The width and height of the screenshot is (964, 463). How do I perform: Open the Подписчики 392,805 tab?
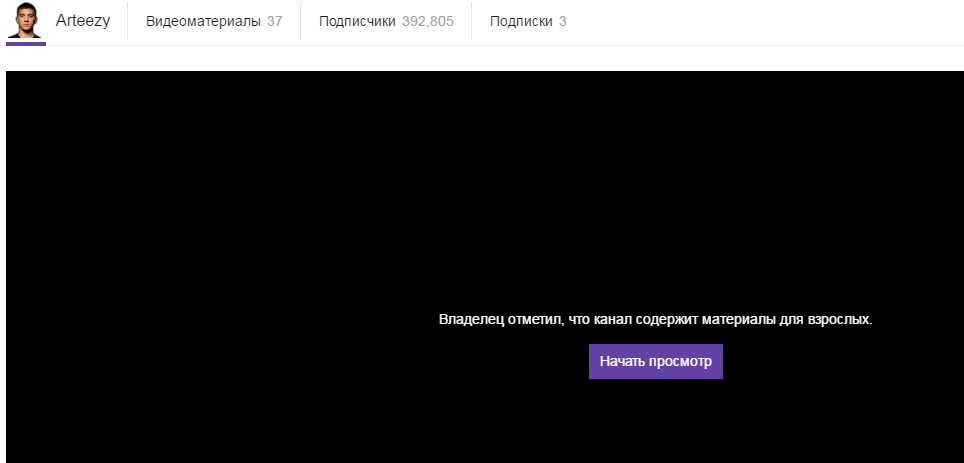[x=386, y=21]
